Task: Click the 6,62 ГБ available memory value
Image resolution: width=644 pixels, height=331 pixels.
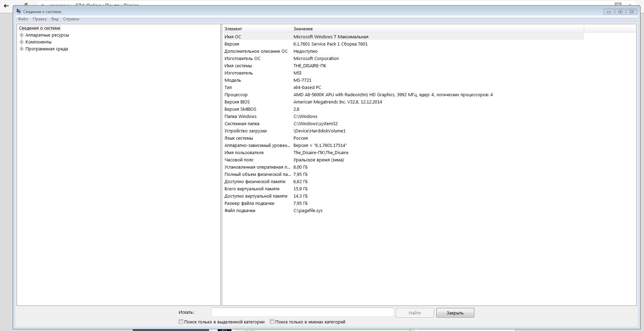Action: tap(300, 182)
